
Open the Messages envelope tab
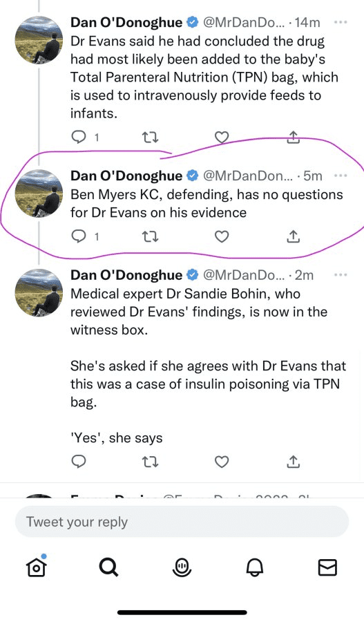point(328,567)
